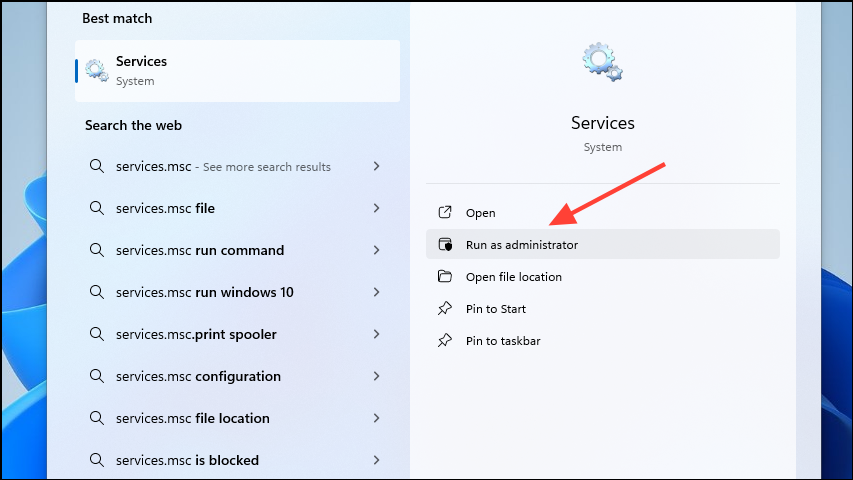Viewport: 853px width, 480px height.
Task: Select Run as administrator option
Action: click(x=521, y=245)
